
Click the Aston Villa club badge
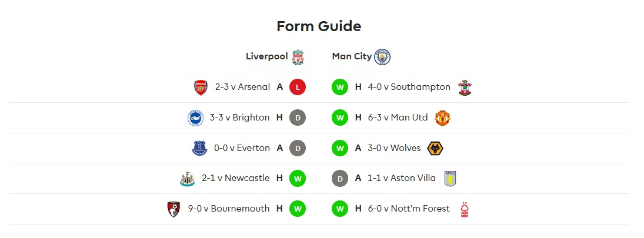tap(451, 179)
